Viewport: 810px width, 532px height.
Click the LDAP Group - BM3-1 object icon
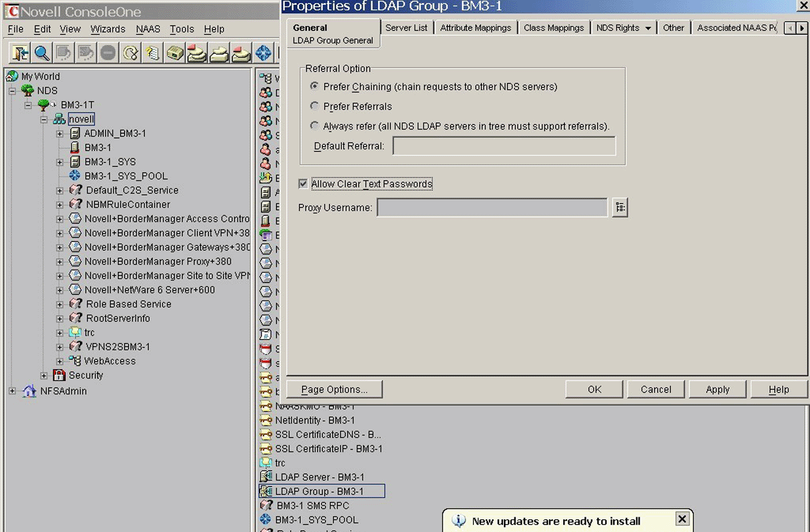click(x=266, y=491)
